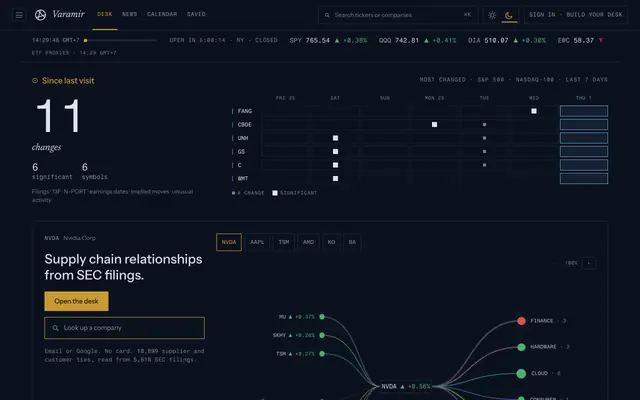Screen dimensions: 640x400
Task: Click the green MU supplier node
Action: pyautogui.click(x=322, y=317)
